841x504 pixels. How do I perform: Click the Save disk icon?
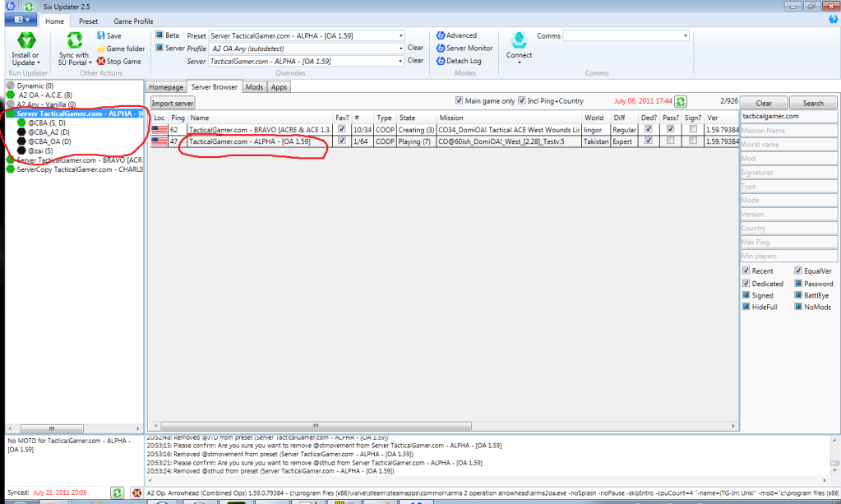click(101, 35)
